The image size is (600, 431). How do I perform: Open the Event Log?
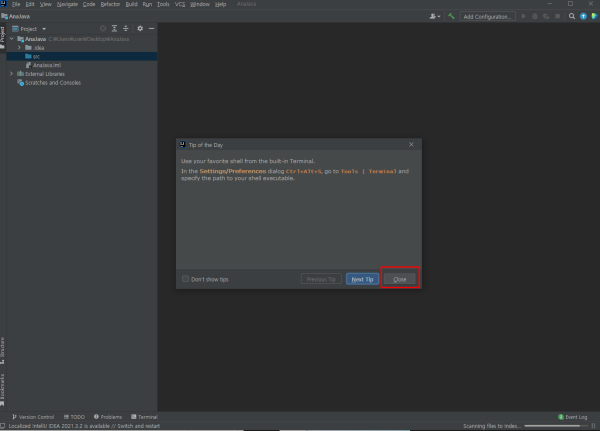click(572, 417)
